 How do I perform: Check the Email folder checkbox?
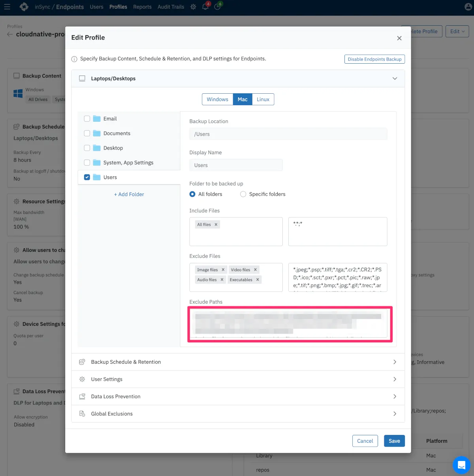click(87, 119)
